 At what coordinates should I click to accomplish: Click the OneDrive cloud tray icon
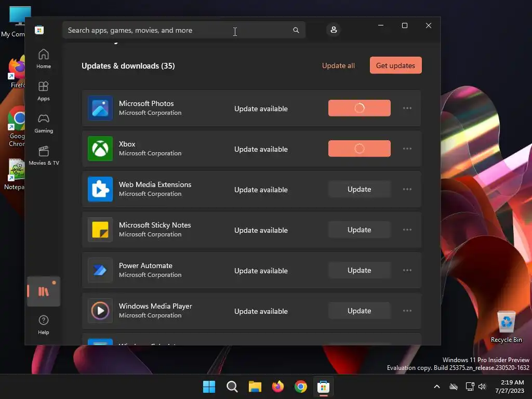(454, 387)
